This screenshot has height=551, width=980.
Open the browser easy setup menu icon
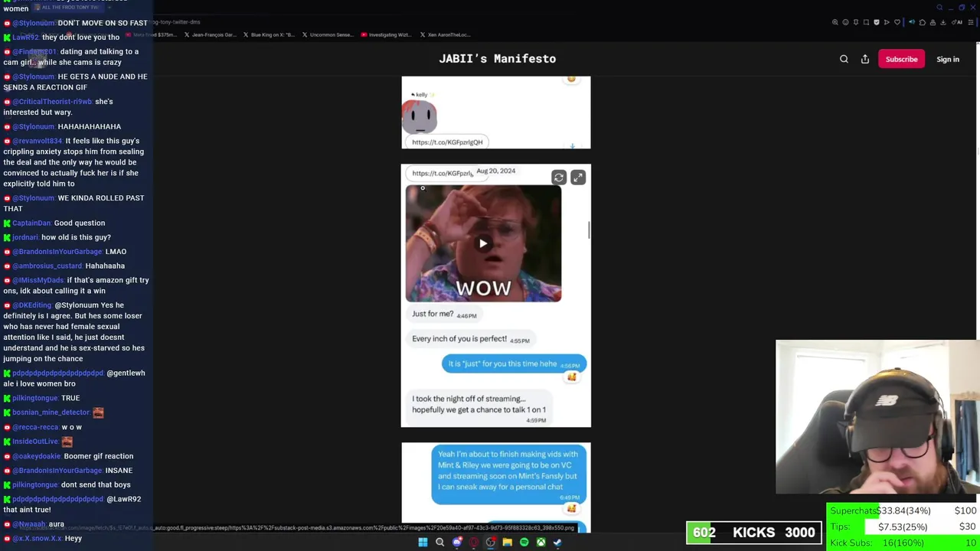pyautogui.click(x=971, y=22)
